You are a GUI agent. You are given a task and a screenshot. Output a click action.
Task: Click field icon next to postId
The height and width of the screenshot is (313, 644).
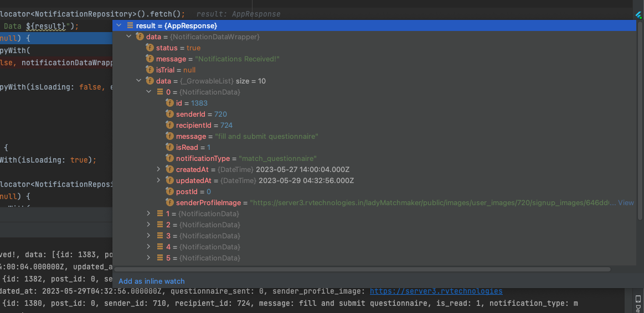(169, 191)
